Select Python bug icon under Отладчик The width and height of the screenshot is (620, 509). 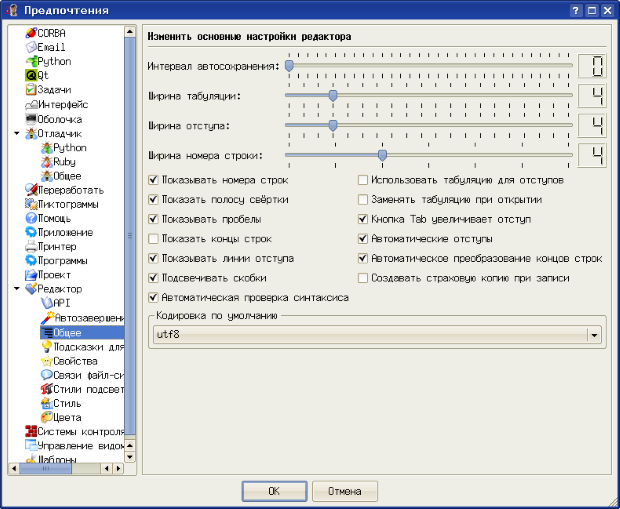coord(47,148)
